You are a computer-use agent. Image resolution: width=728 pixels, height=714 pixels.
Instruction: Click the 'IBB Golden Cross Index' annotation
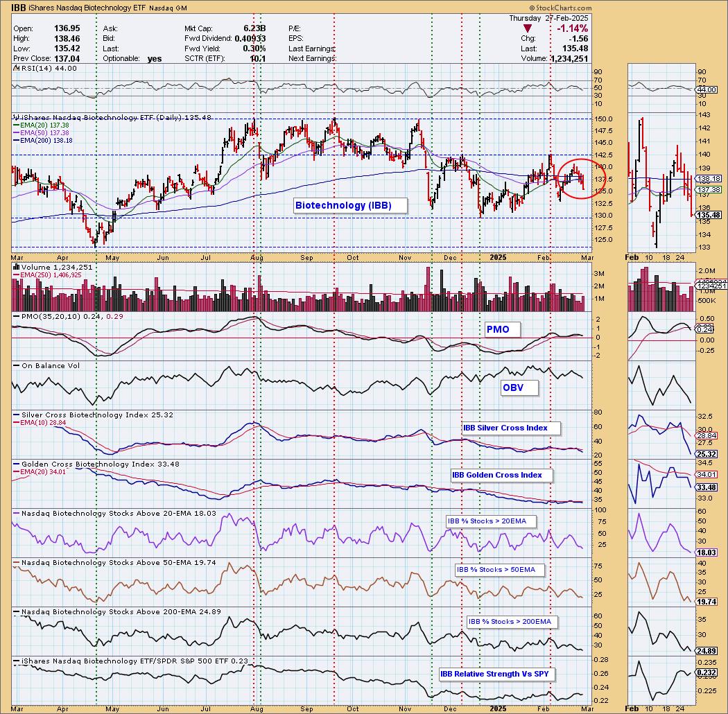click(502, 475)
